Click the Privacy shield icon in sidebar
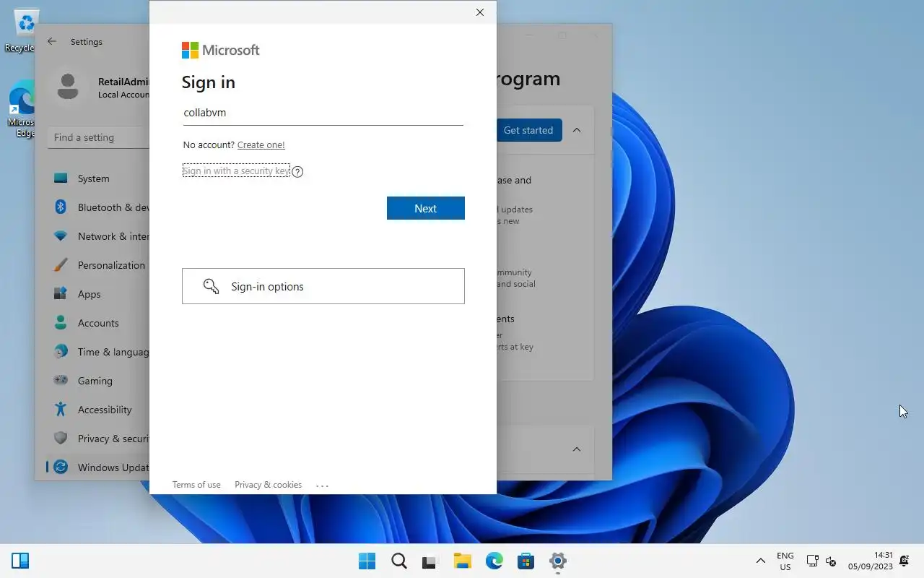924x578 pixels. [x=61, y=439]
